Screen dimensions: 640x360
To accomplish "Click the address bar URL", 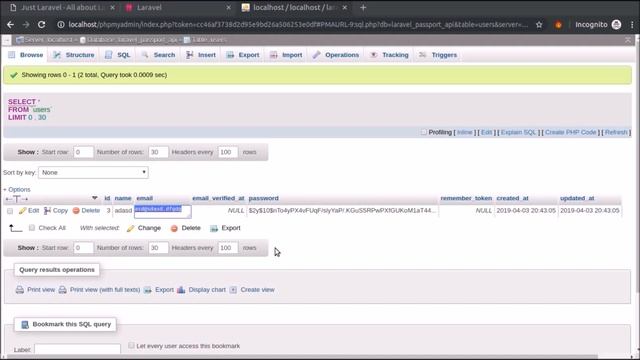I will coord(298,24).
